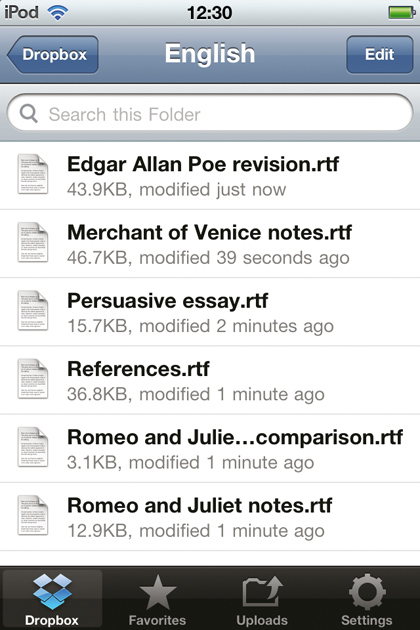The image size is (420, 630).
Task: Tap the Persuasive essay document icon
Action: (x=33, y=311)
